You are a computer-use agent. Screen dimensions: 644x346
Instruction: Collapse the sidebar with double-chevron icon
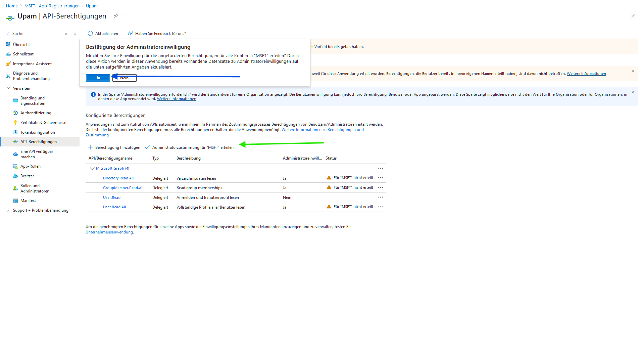[75, 34]
